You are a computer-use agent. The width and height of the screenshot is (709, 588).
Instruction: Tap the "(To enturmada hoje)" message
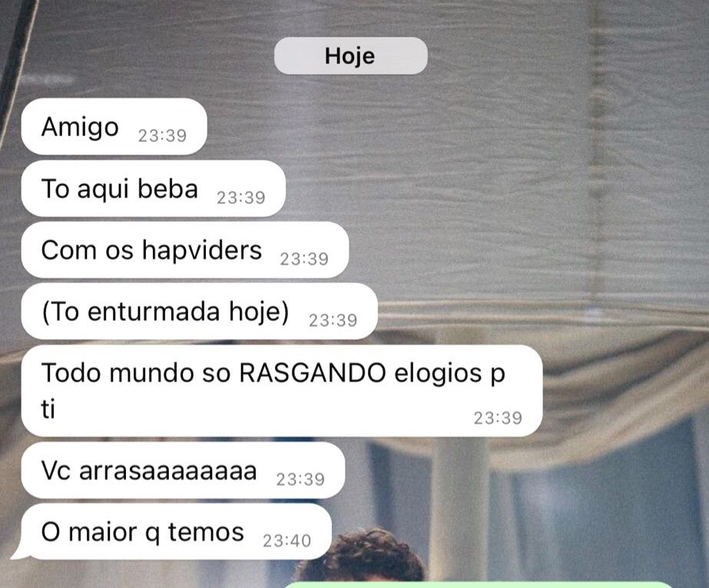click(x=200, y=312)
